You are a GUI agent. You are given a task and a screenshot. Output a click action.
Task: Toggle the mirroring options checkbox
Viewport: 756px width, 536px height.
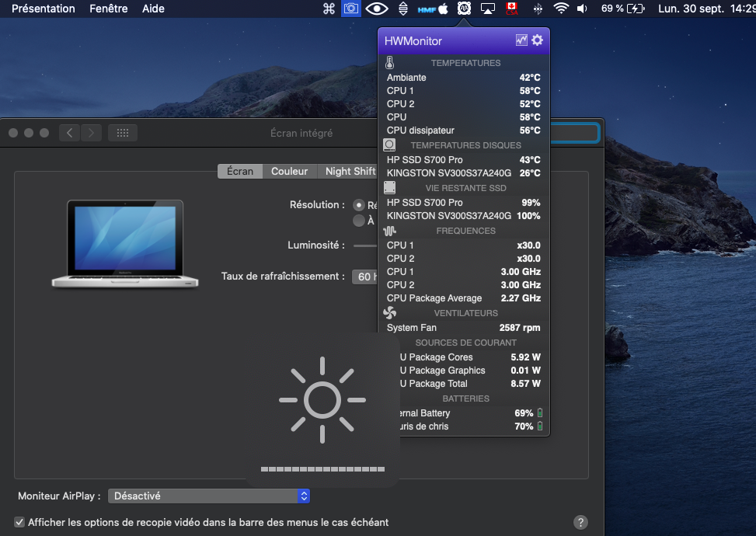tap(19, 522)
